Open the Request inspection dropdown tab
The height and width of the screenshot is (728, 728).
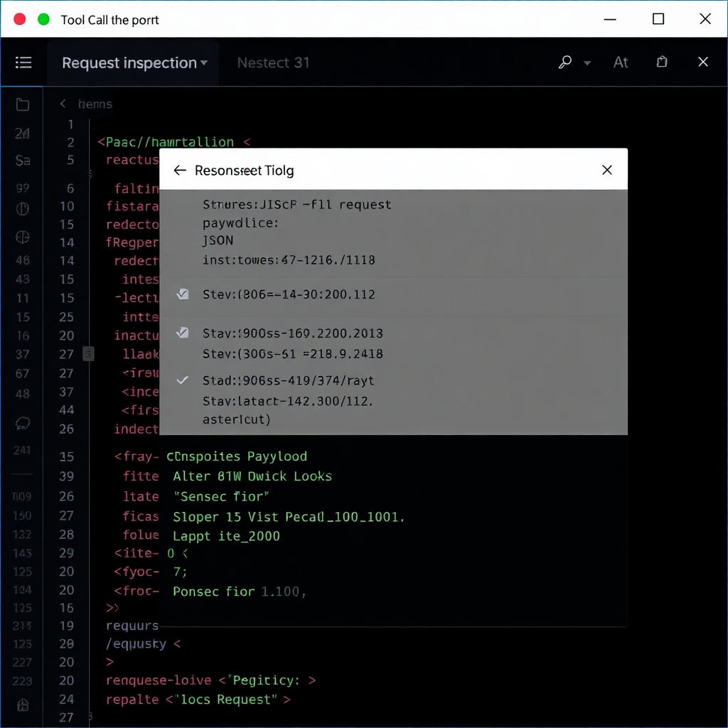(134, 63)
